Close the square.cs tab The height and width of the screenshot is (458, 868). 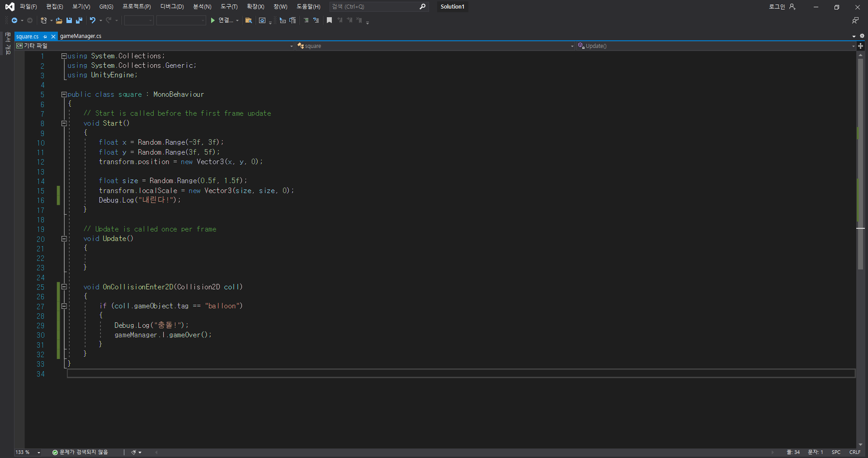[x=53, y=36]
